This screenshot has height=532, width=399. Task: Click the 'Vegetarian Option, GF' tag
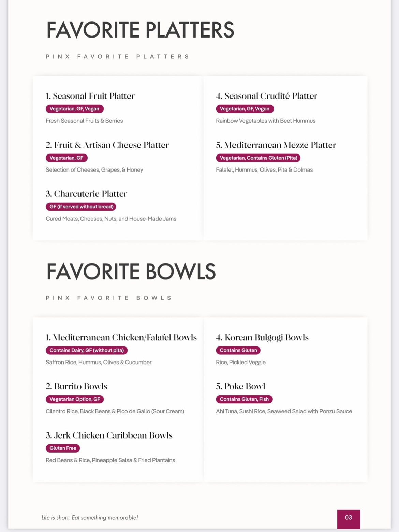75,399
